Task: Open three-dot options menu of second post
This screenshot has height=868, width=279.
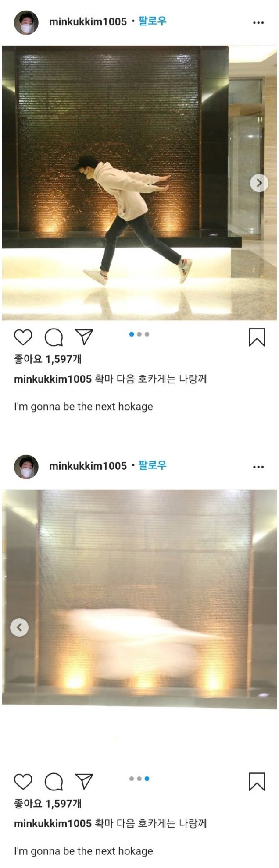Action: click(x=259, y=467)
